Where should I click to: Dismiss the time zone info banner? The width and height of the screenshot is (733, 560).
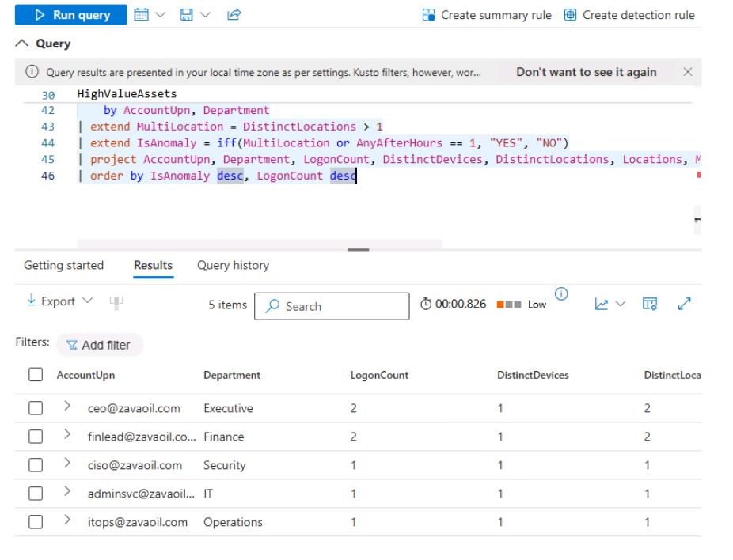688,72
